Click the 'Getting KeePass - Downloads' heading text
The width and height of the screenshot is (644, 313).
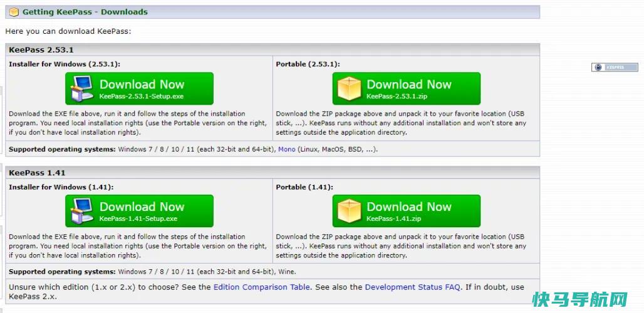tap(85, 12)
